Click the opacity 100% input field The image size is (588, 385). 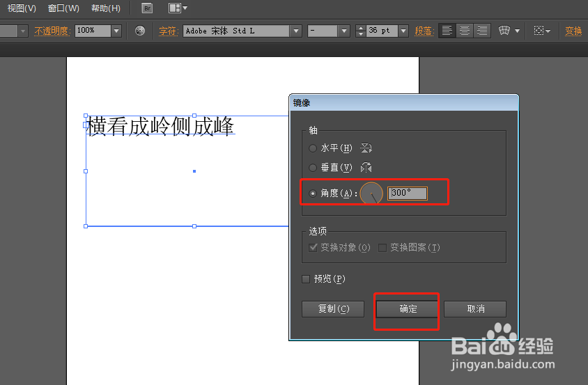click(93, 31)
